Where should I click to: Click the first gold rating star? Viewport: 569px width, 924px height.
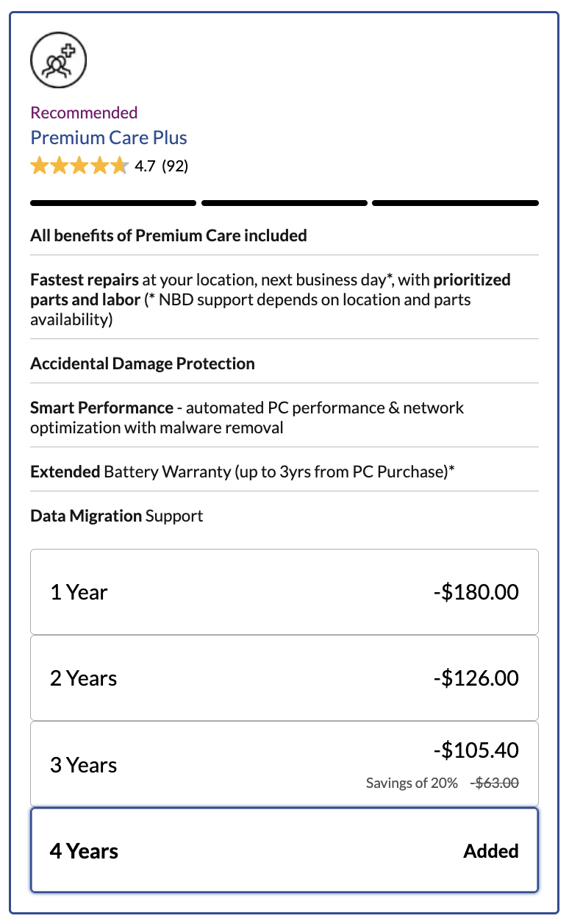(39, 166)
